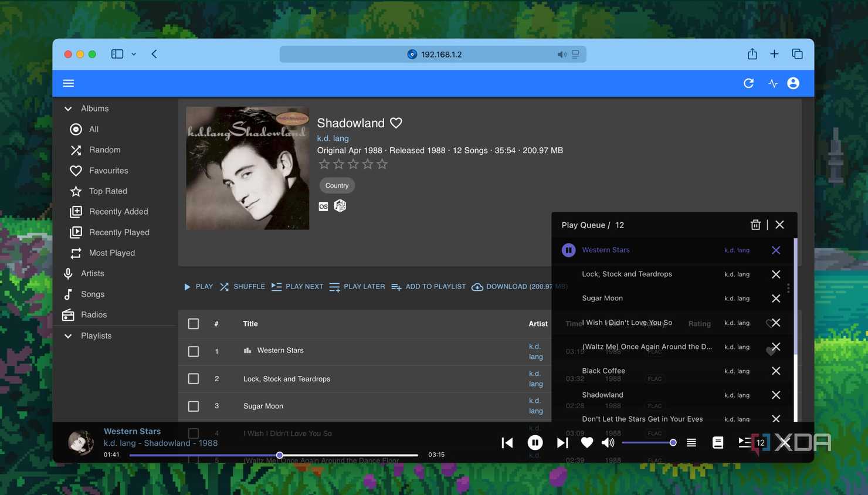Pause Western Stars from the queue row icon
Screen dimensions: 868x495
point(568,250)
